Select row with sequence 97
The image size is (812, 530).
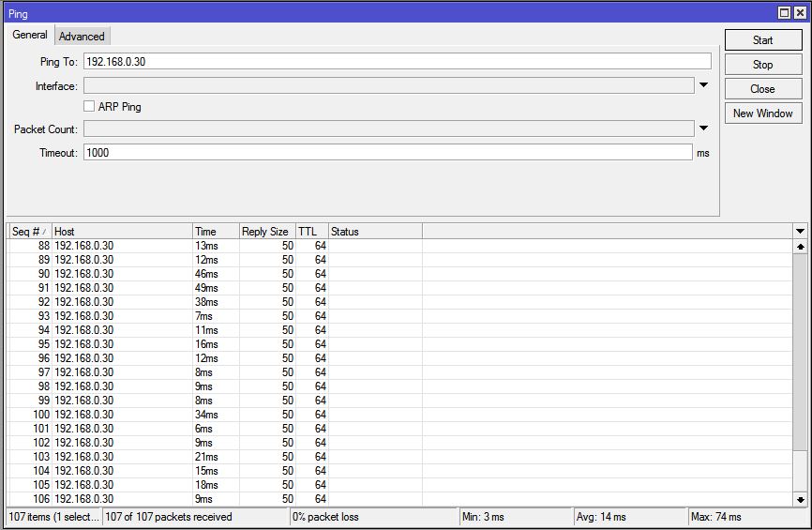coord(400,372)
